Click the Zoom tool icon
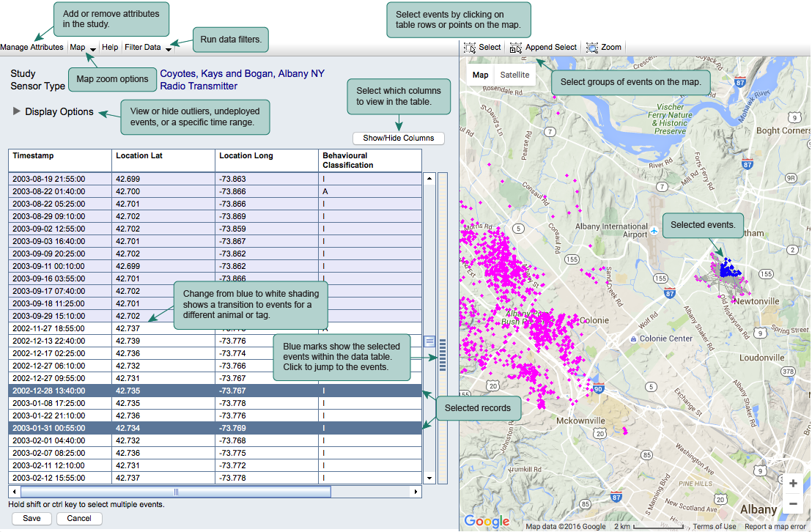 pyautogui.click(x=592, y=48)
